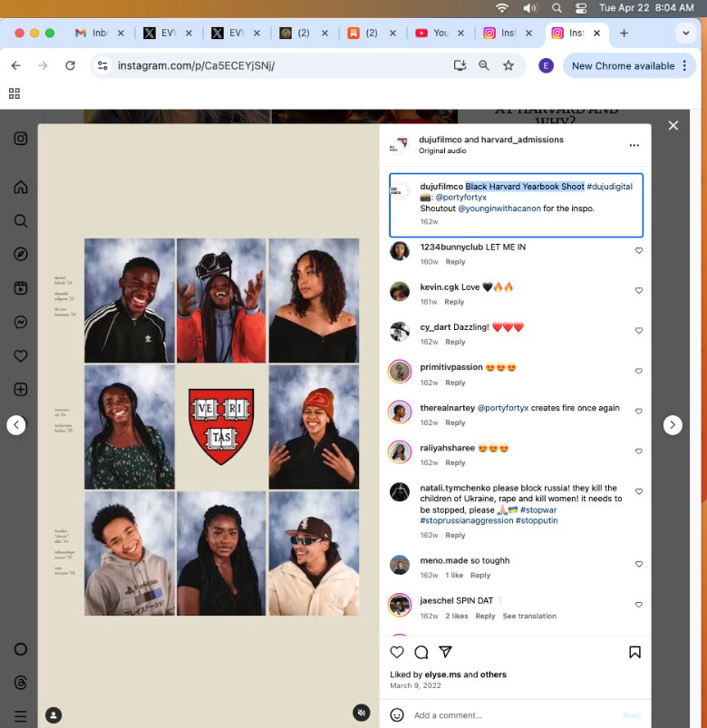
Task: Click the comment input field
Action: coord(515,715)
